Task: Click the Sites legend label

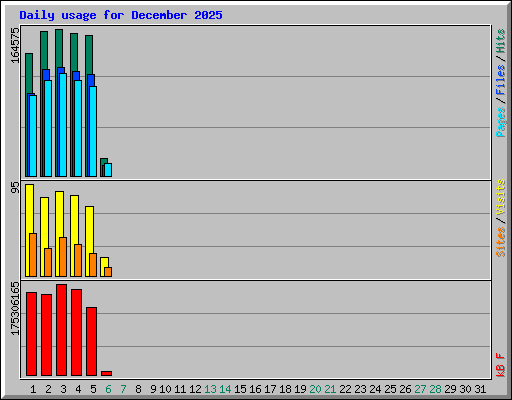Action: 501,242
